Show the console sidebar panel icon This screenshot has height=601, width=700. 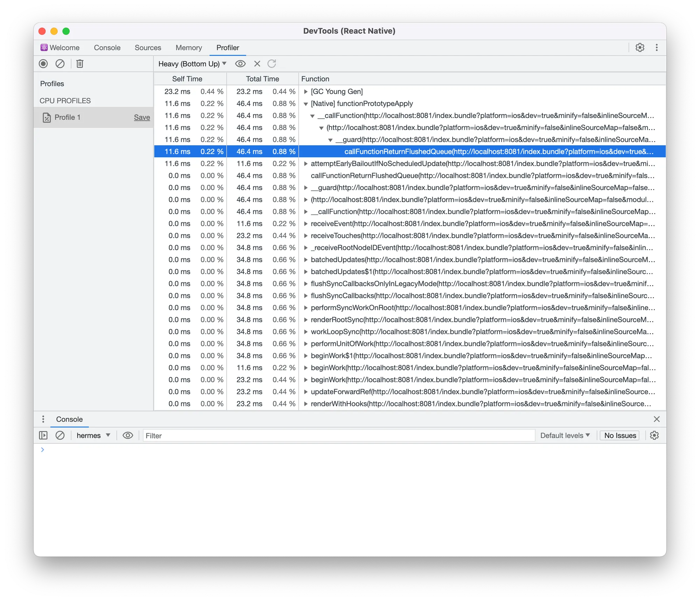tap(43, 435)
